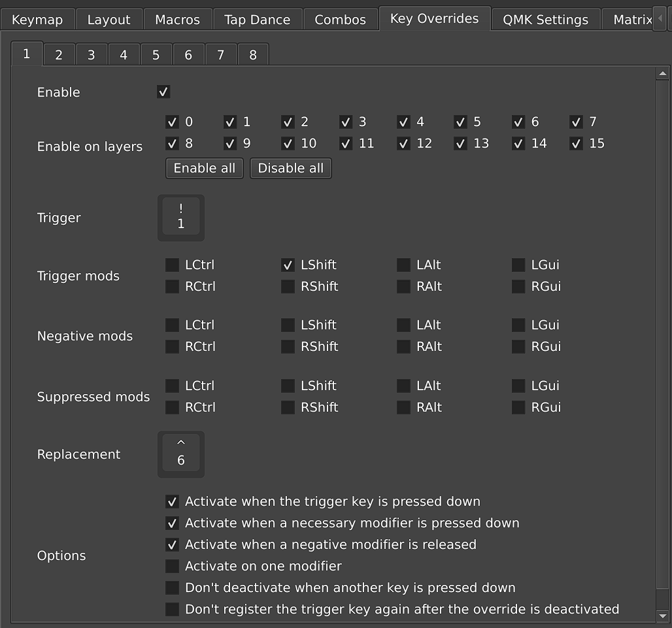672x628 pixels.
Task: Check LCtrl in Negative mods
Action: tap(173, 325)
